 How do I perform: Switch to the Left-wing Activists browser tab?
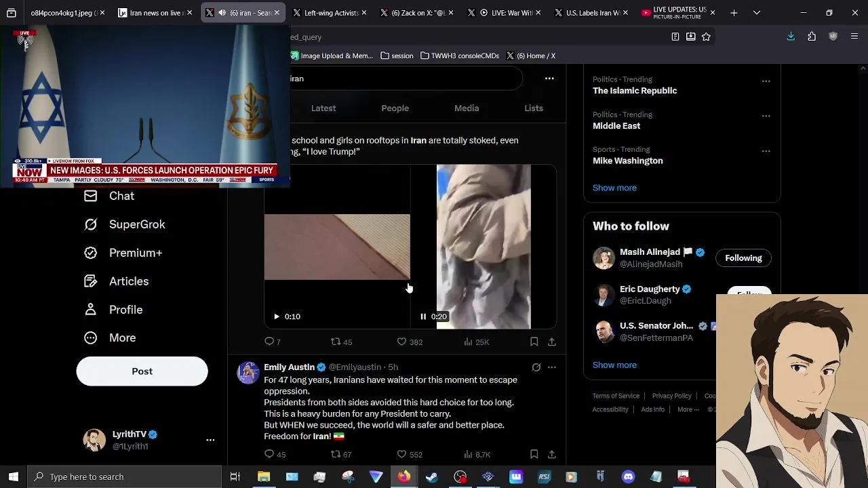tap(330, 13)
